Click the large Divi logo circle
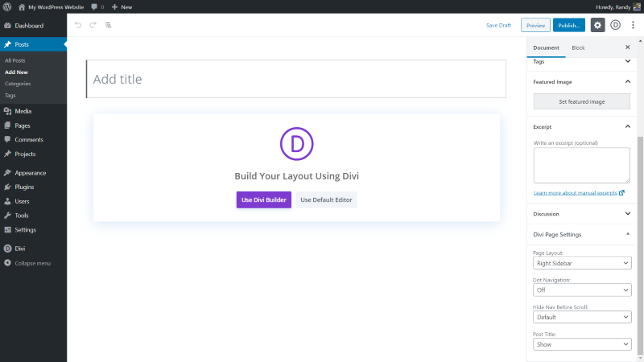644x362 pixels. (296, 144)
